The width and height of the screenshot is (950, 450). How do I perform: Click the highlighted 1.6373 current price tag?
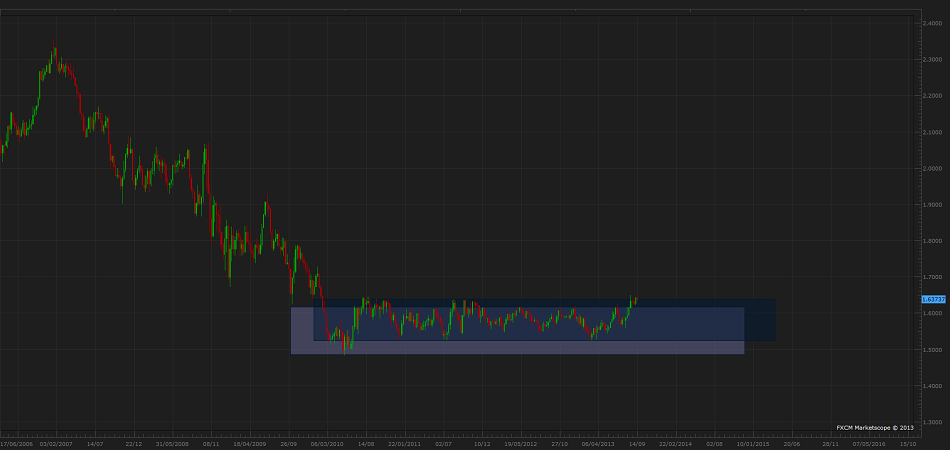(933, 298)
